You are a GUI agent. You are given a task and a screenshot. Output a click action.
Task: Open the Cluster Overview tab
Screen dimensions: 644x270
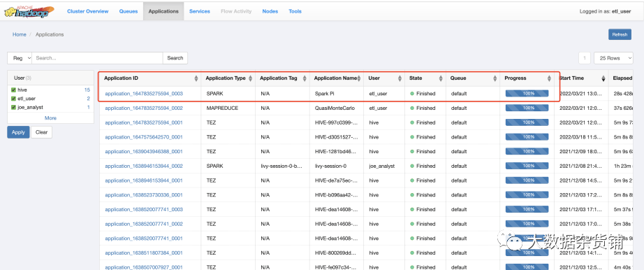coord(88,11)
